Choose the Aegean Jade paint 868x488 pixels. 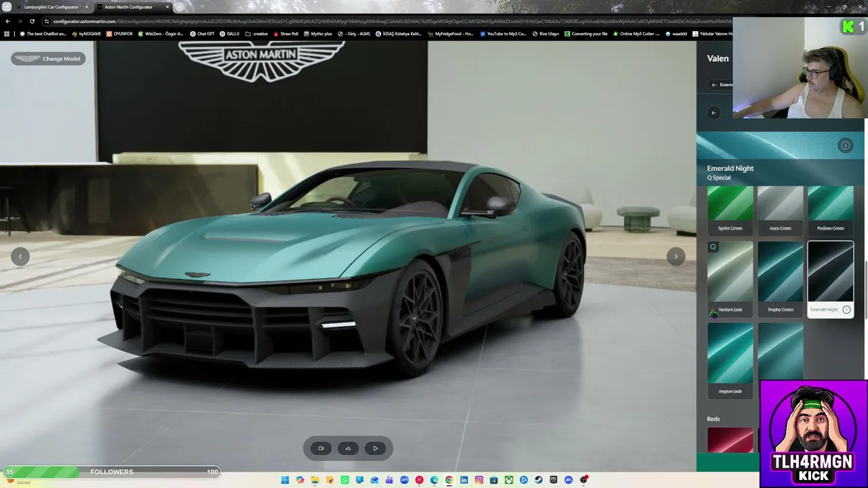tap(730, 360)
